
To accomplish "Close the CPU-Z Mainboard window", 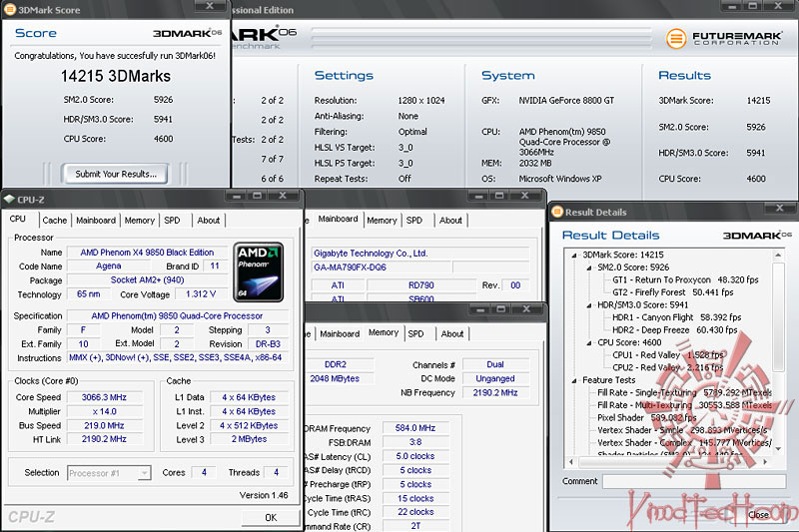I will (524, 196).
